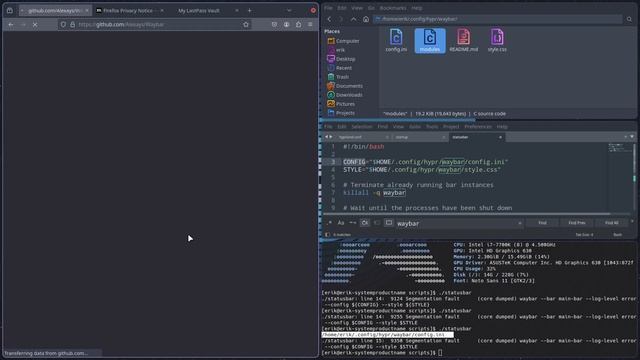The width and height of the screenshot is (640, 360).
Task: Go to parent folder in file manager
Action: [x=353, y=19]
